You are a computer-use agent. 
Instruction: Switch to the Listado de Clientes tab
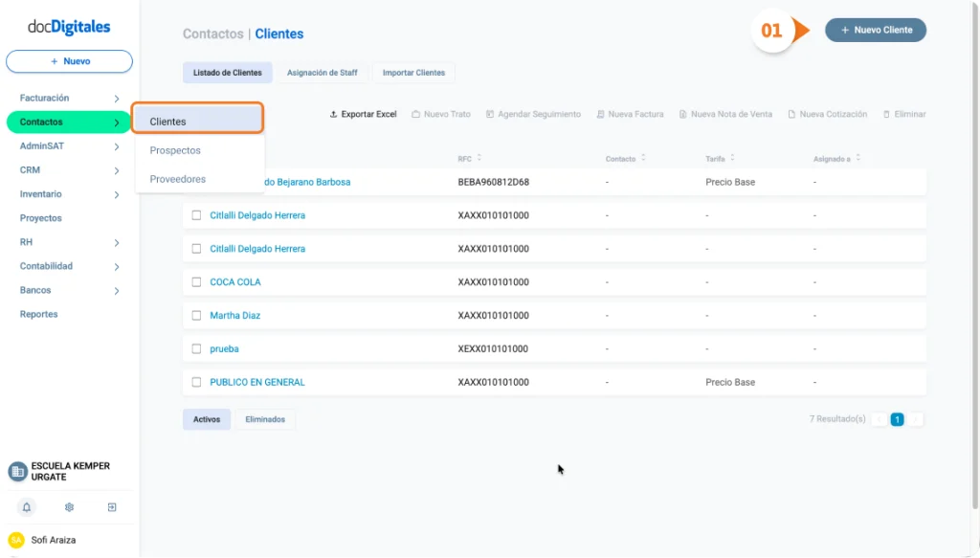pyautogui.click(x=228, y=73)
